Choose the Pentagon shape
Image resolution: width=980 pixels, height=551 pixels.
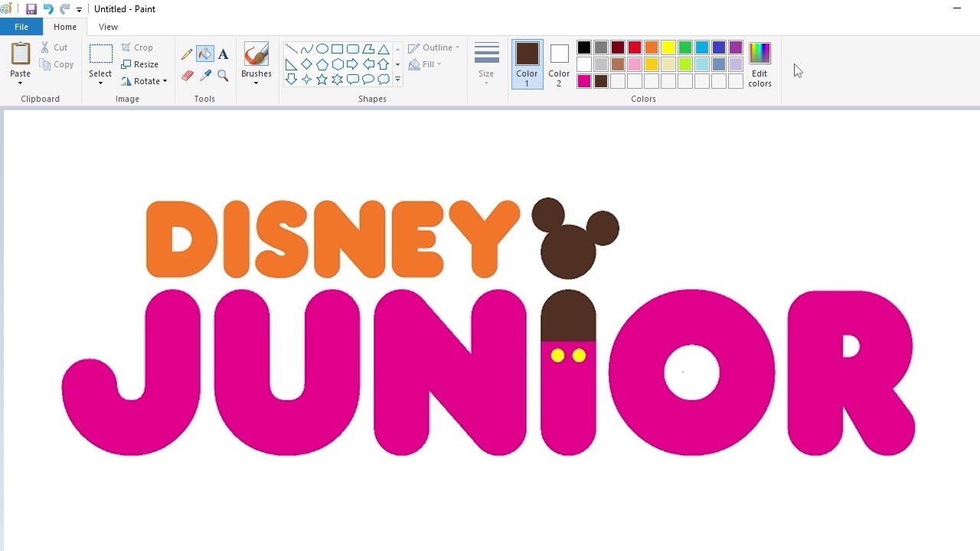pyautogui.click(x=322, y=64)
